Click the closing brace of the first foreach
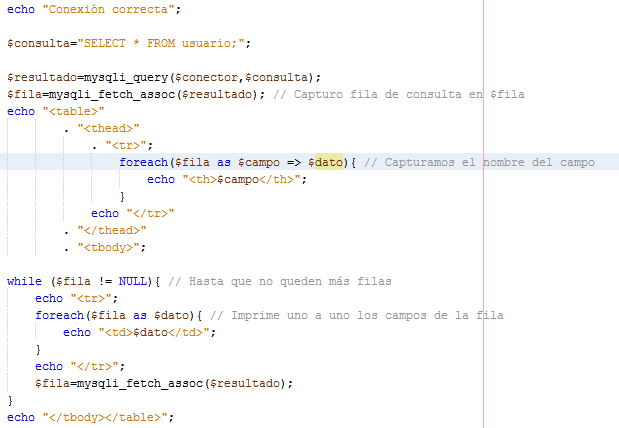619x428 pixels. pyautogui.click(x=122, y=196)
